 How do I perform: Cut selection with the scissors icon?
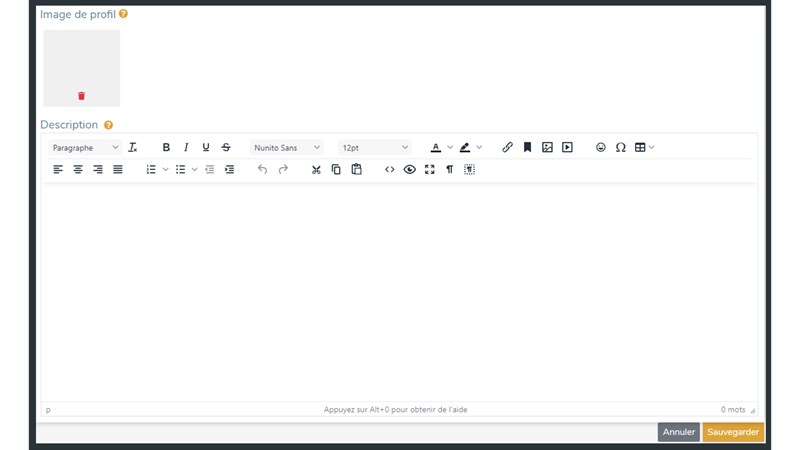coord(316,169)
